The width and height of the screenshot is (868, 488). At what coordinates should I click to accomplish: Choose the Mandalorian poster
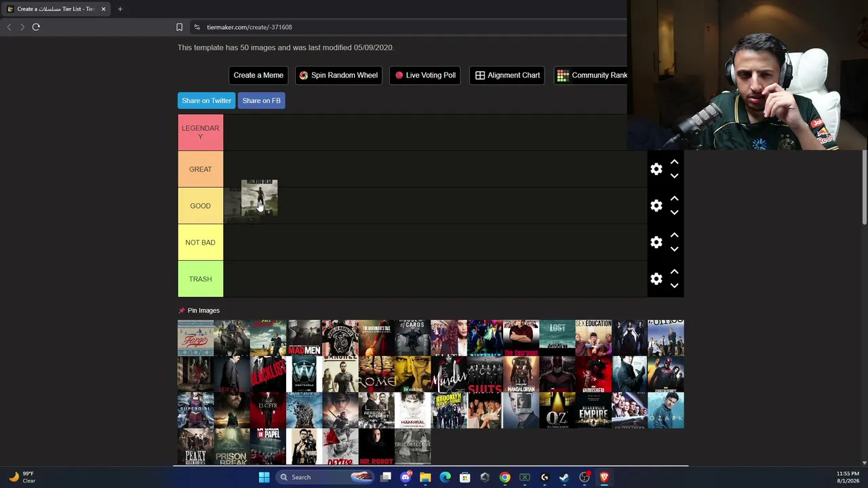(521, 374)
